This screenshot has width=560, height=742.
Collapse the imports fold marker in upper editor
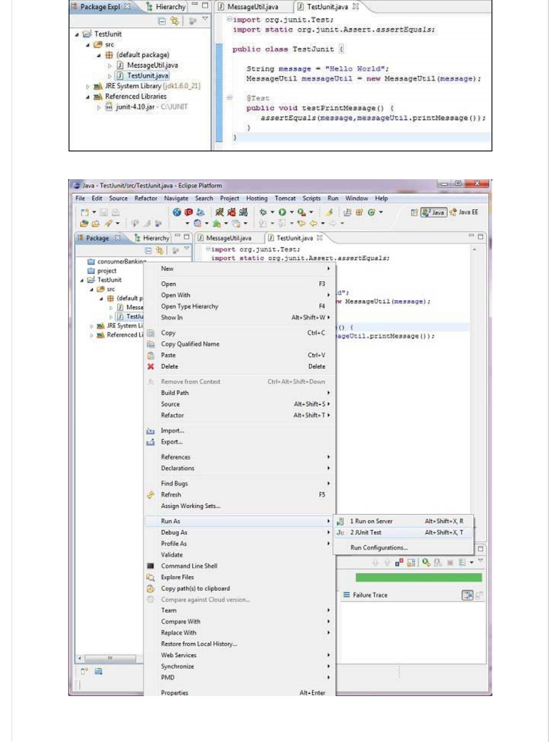point(229,20)
